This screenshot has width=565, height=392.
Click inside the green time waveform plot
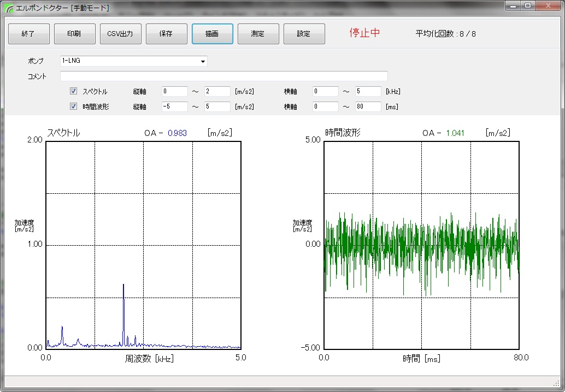click(x=421, y=245)
